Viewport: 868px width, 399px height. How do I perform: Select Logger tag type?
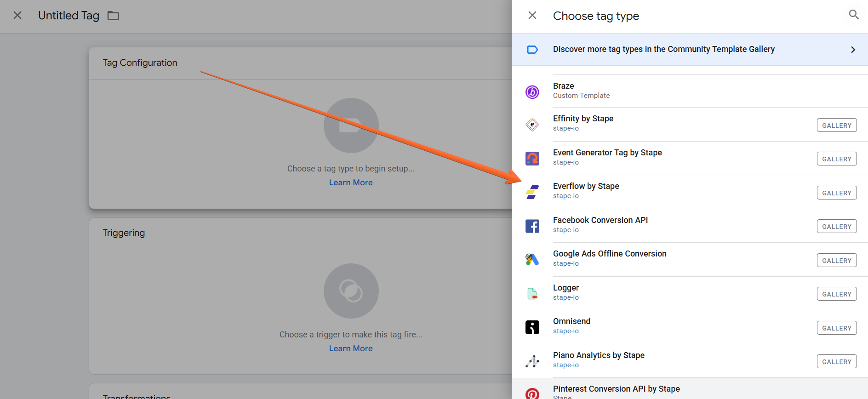(690, 293)
